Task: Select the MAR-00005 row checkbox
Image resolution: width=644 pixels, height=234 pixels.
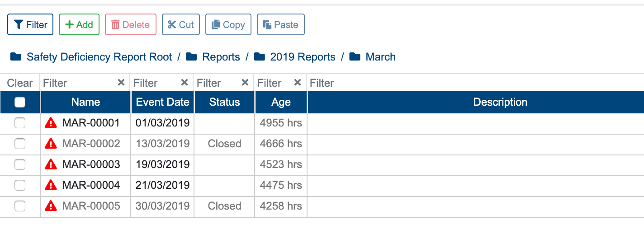Action: 20,206
